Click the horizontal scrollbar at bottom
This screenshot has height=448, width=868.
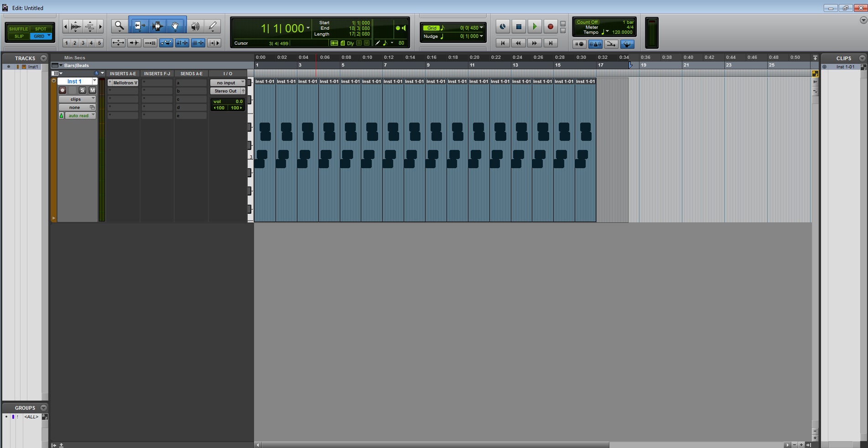coord(435,444)
